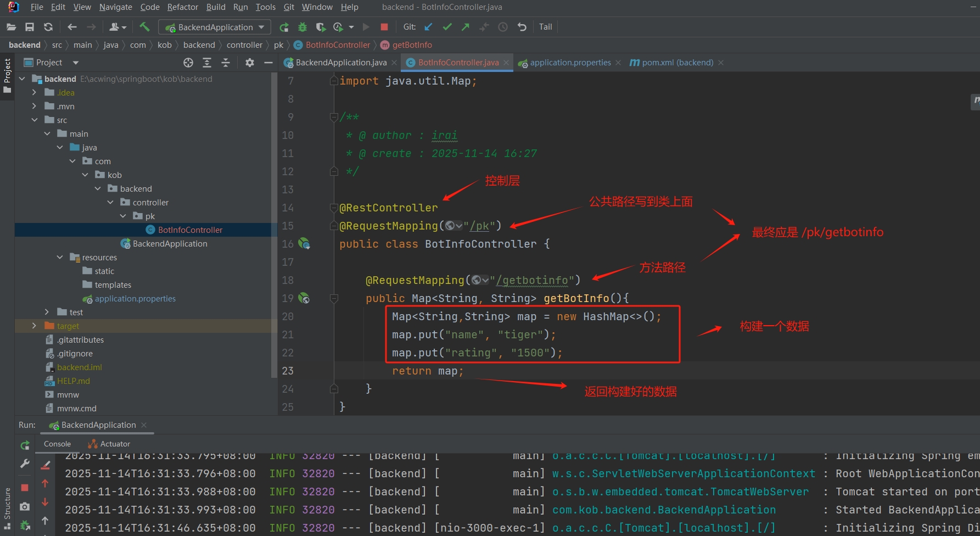Click the Tail button in the toolbar

pyautogui.click(x=545, y=27)
